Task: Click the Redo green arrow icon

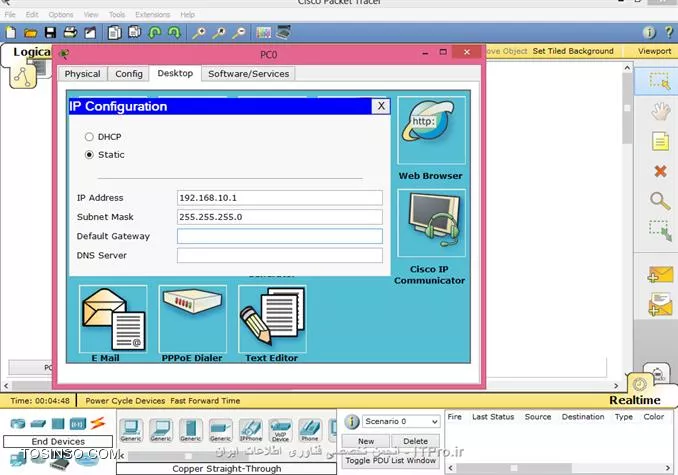Action: tap(174, 33)
